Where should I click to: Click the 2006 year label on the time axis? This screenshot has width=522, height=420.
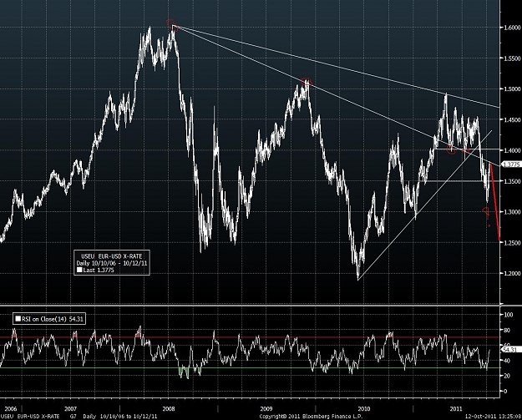click(x=10, y=408)
